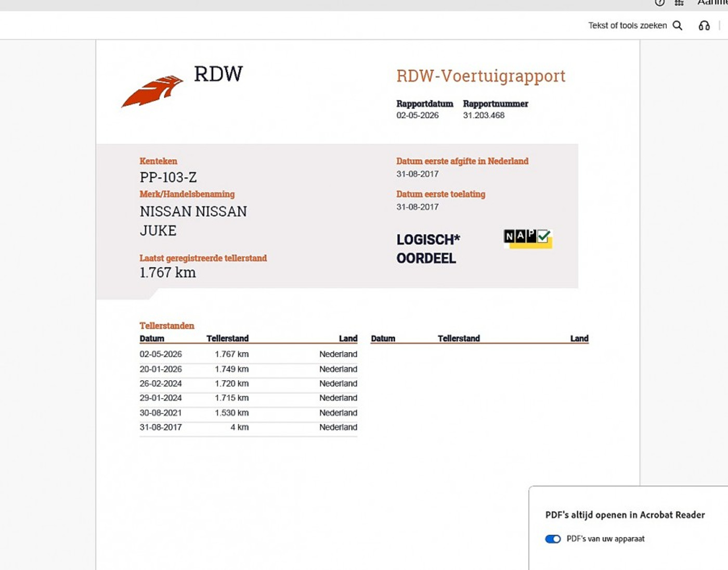Click the Datum eerste toelating label
The width and height of the screenshot is (728, 570).
tap(440, 194)
